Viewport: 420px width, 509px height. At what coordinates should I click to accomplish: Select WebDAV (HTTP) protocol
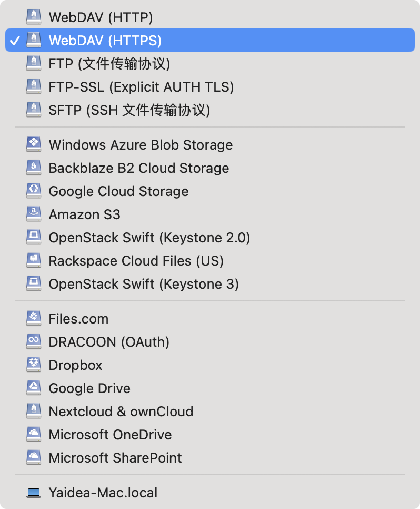[101, 17]
